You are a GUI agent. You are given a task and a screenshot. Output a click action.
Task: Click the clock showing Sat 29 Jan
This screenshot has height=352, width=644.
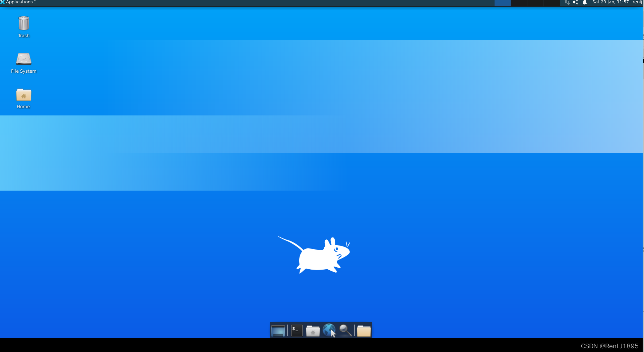click(610, 2)
